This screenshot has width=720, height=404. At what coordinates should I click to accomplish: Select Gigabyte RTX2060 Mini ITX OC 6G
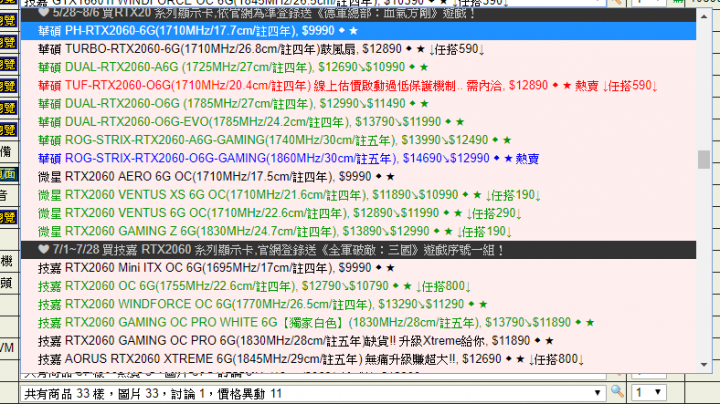coord(358,268)
